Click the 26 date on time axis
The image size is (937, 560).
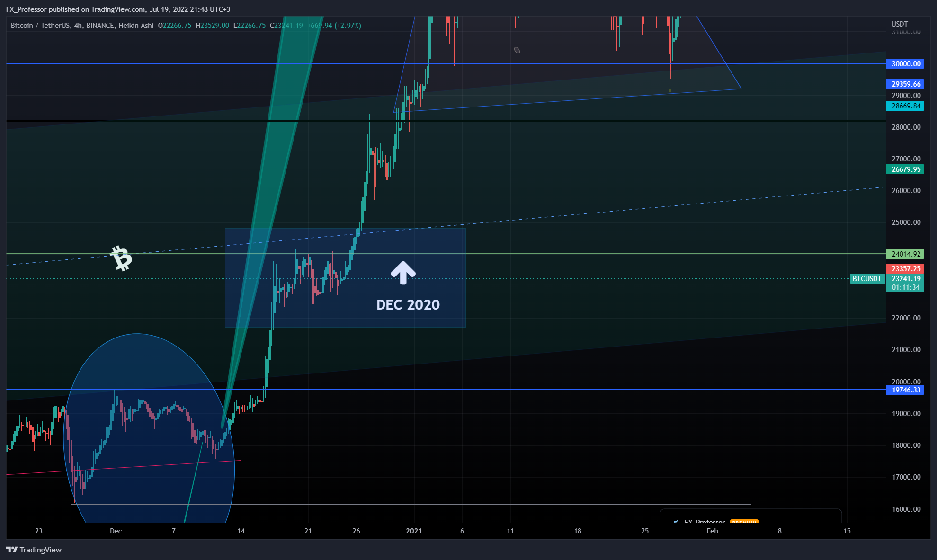pyautogui.click(x=357, y=531)
